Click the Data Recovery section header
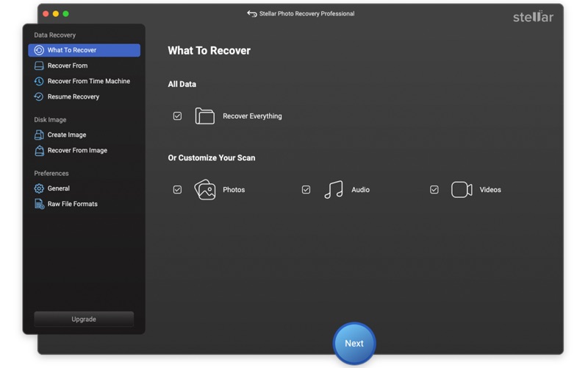This screenshot has height=368, width=588. (x=54, y=35)
